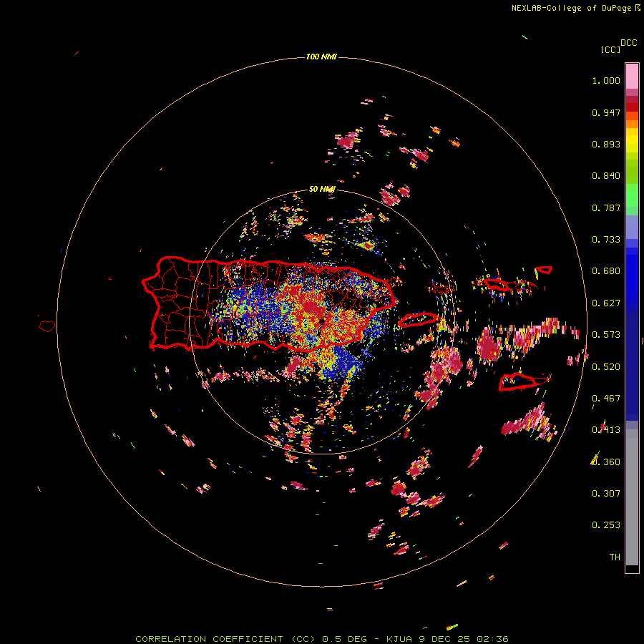644x644 pixels.
Task: Select the 0.520 scale value
Action: tap(606, 367)
